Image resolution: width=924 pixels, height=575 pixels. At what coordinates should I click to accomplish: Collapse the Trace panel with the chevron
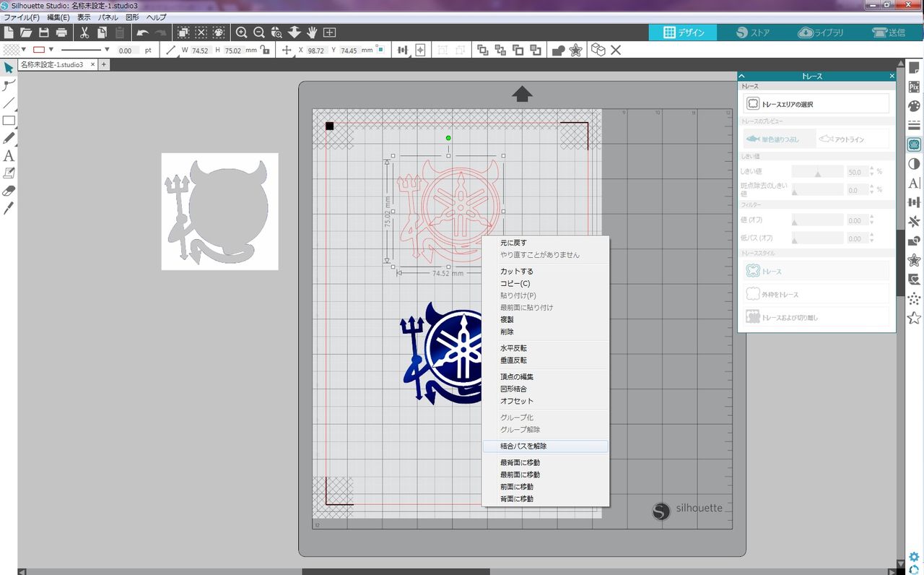(742, 75)
